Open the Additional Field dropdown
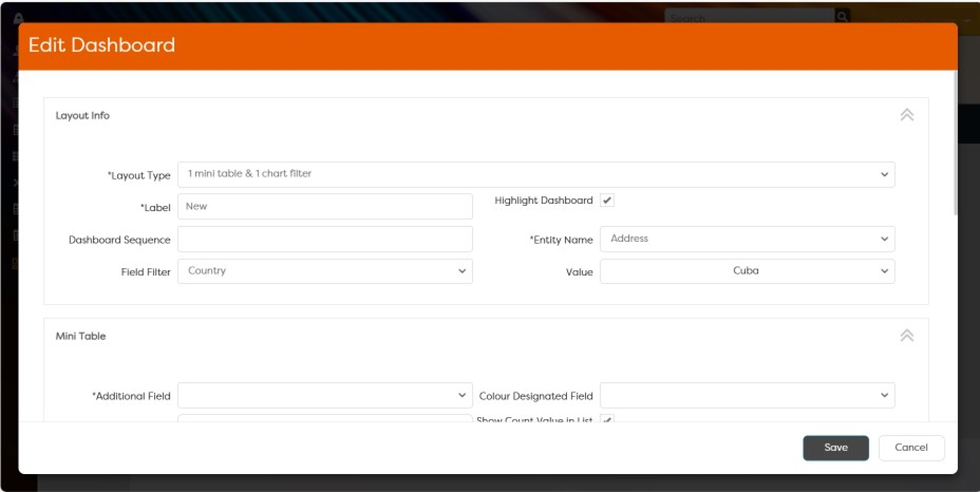Image resolution: width=980 pixels, height=492 pixels. [325, 395]
